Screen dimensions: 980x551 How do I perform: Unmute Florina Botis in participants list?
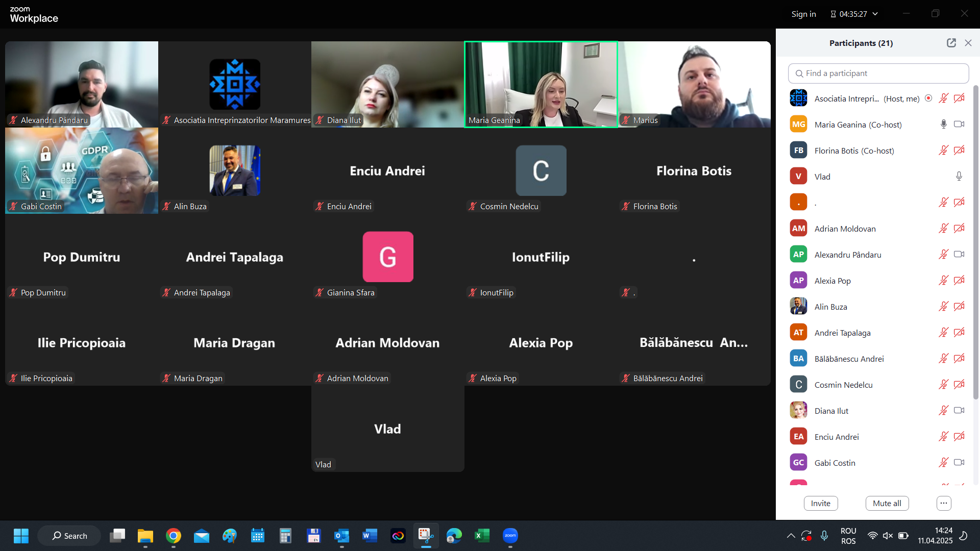[x=944, y=150]
